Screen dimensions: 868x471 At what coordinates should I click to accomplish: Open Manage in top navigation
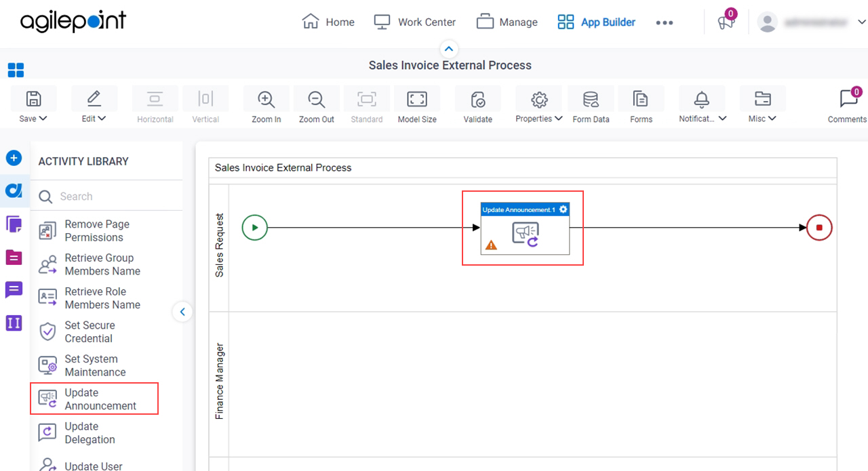(507, 22)
